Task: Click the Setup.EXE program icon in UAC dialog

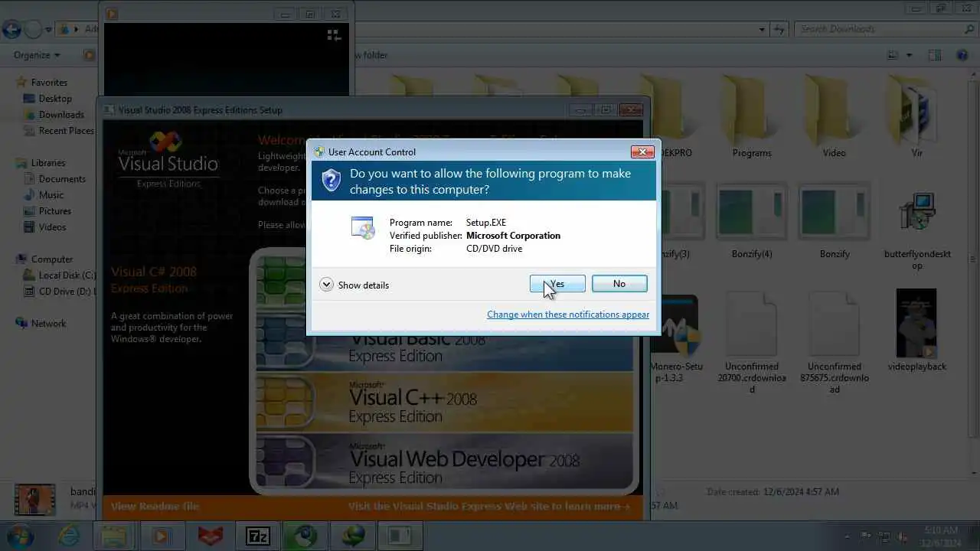Action: 363,228
